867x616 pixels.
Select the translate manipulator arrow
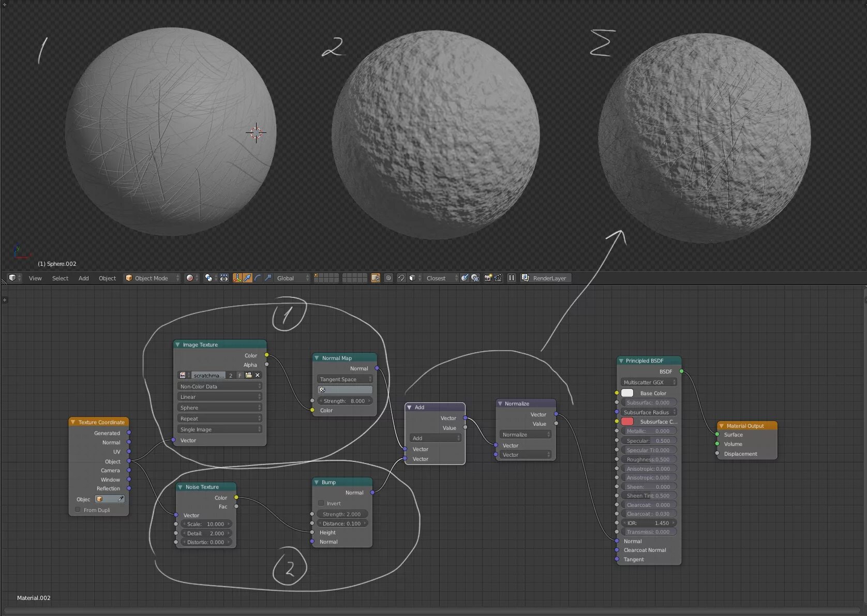click(247, 278)
